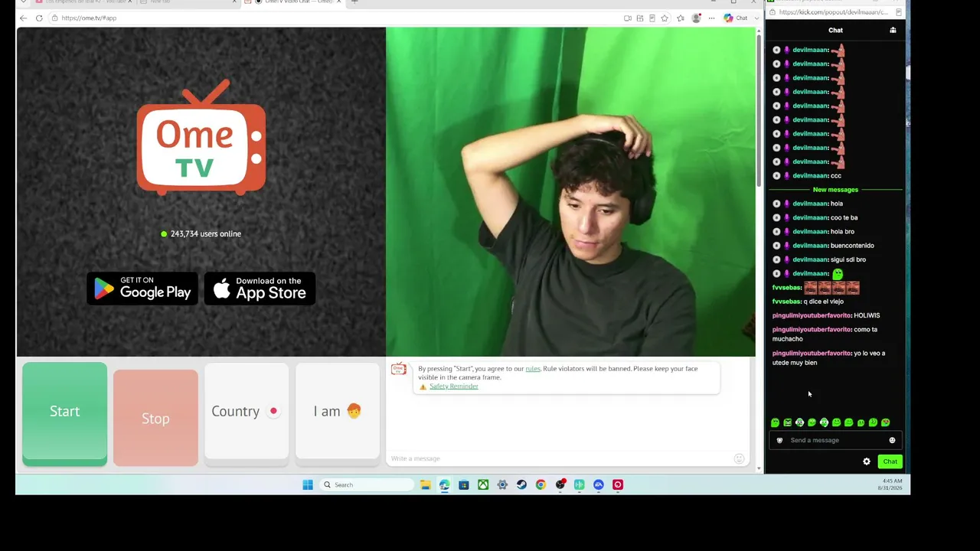Click devilmaaan in the 'coo te ba' message
980x551 pixels.
coord(811,217)
